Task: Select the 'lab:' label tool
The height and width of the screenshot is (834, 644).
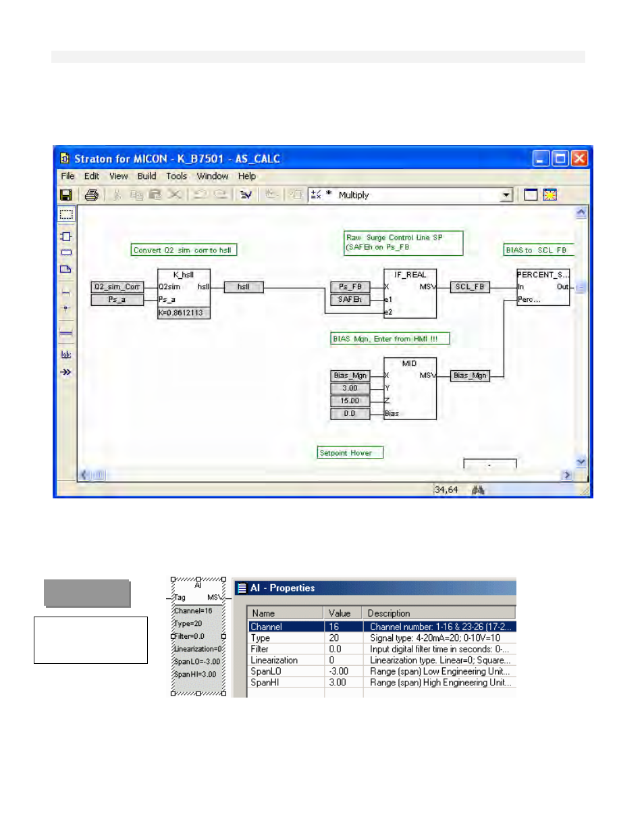Action: (66, 355)
